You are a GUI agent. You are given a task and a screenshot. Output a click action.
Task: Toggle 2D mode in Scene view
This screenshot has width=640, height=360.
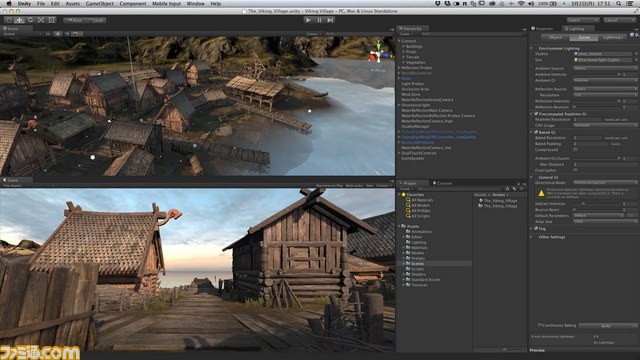tap(47, 34)
